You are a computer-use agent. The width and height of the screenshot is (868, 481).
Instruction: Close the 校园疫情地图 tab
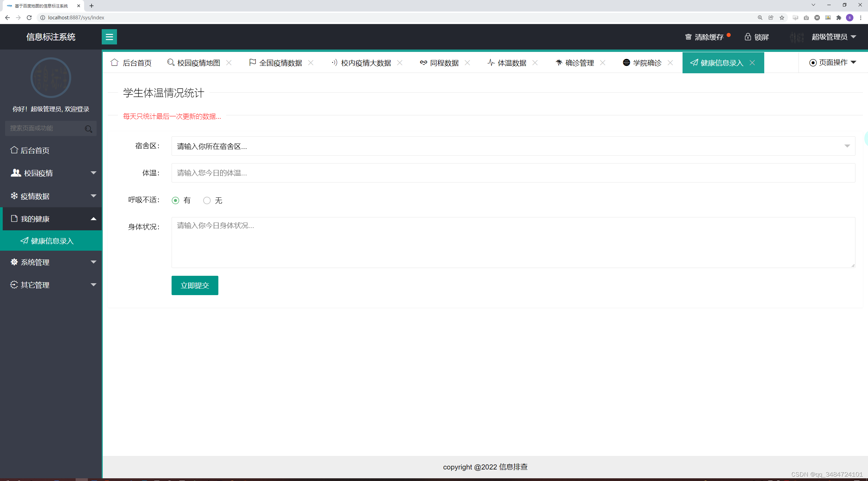(x=229, y=63)
